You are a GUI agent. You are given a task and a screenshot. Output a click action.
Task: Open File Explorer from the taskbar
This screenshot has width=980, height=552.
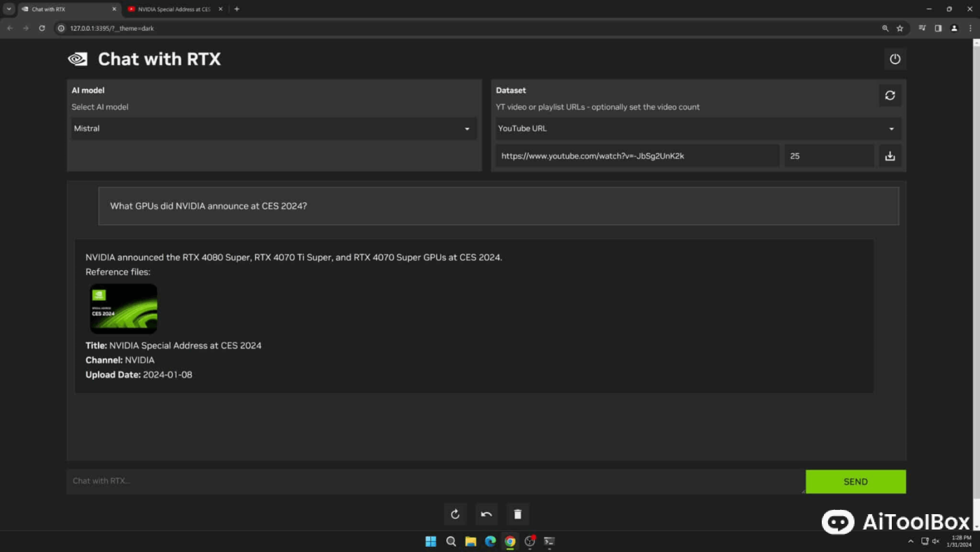coord(470,541)
